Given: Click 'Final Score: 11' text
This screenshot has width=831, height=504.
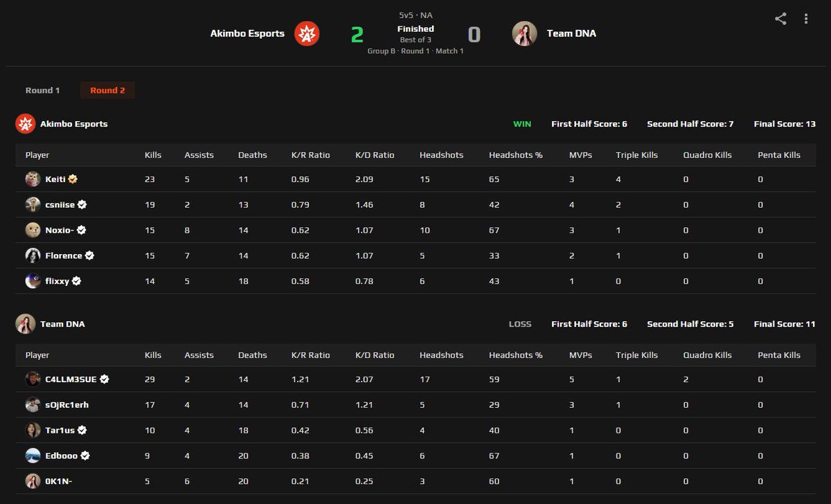Looking at the screenshot, I should pyautogui.click(x=785, y=324).
